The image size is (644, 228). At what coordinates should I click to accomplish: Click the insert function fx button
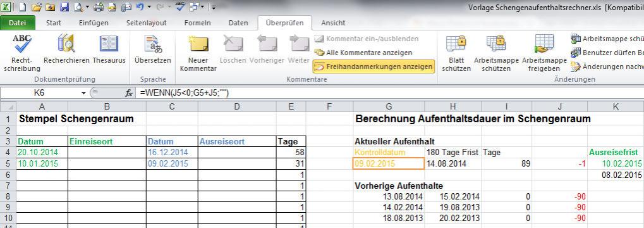coord(128,94)
